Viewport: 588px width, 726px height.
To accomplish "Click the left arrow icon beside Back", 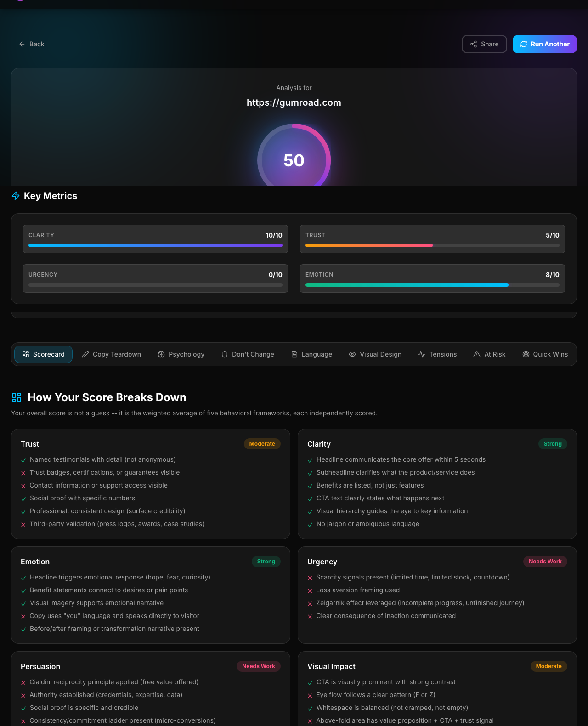I will [x=22, y=44].
